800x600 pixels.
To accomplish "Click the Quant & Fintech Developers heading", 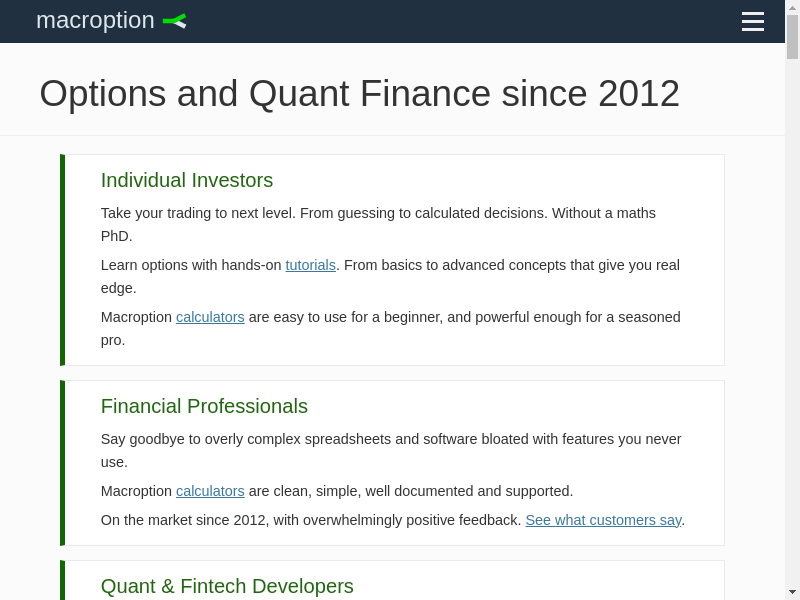I will [x=227, y=586].
